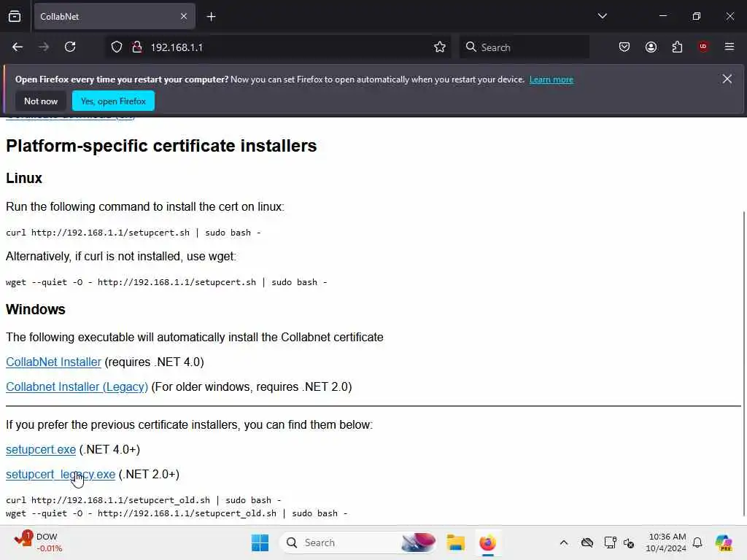Accept Yes, open Firefox button
This screenshot has width=747, height=560.
pos(113,101)
